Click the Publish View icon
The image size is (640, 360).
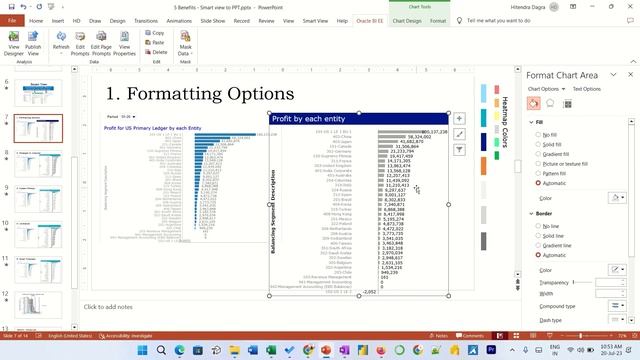click(33, 43)
